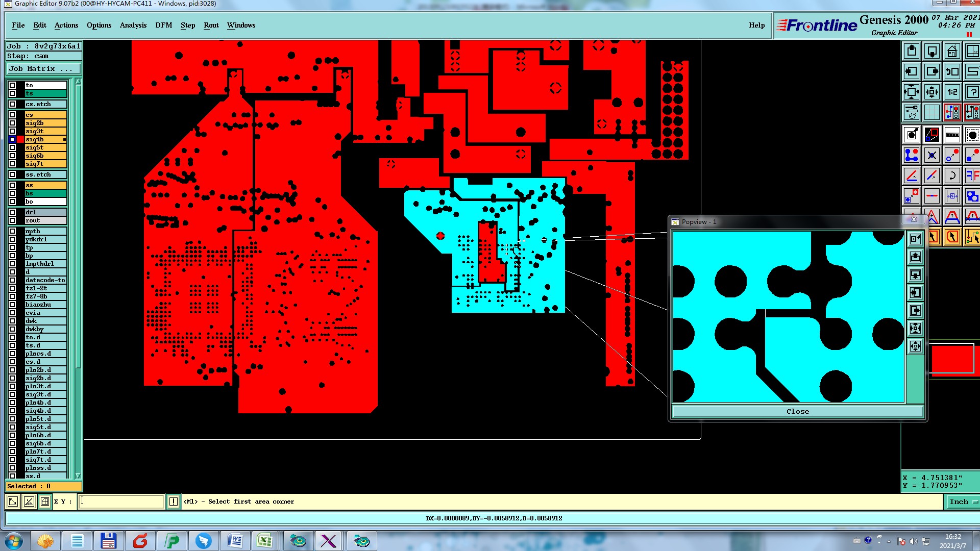
Task: Click the Home view icon
Action: coord(952,52)
